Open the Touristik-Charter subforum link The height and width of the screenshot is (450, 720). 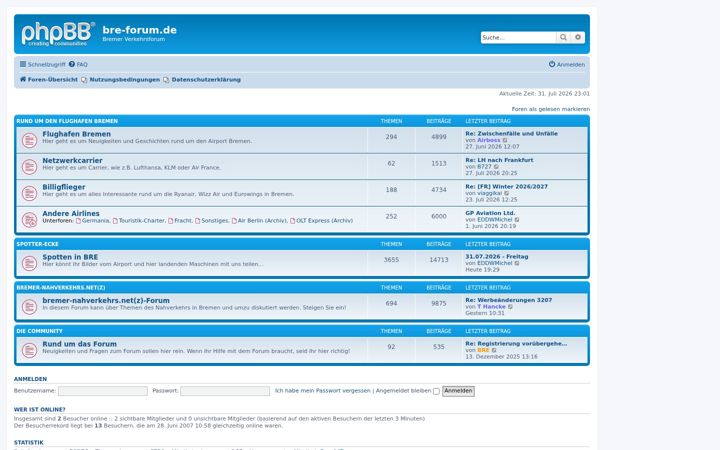(142, 221)
